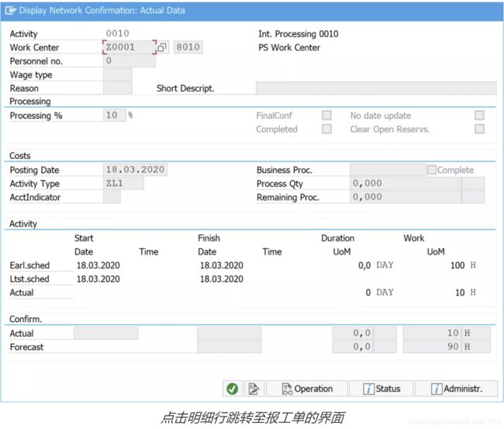The image size is (504, 429).
Task: Click the Activity Type field ZL1
Action: [x=123, y=183]
